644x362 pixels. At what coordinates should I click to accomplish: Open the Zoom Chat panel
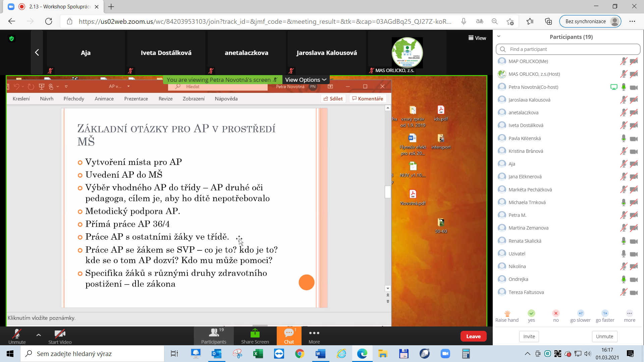pos(288,336)
